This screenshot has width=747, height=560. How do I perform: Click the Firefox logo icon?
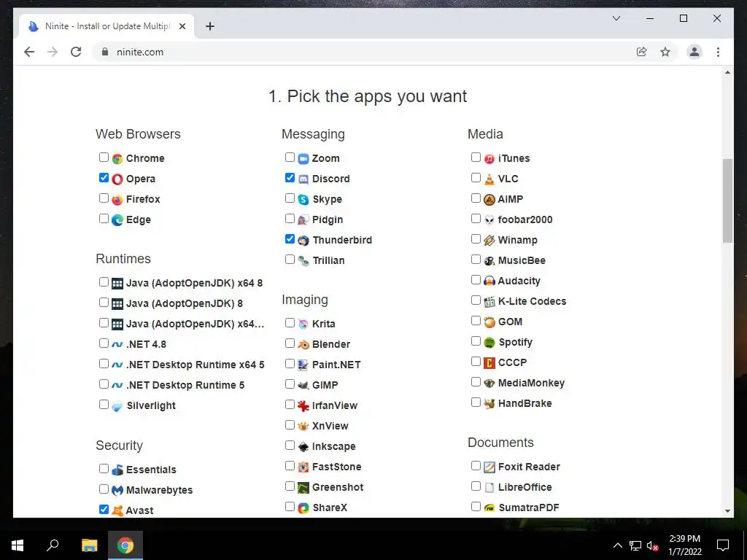(x=117, y=200)
